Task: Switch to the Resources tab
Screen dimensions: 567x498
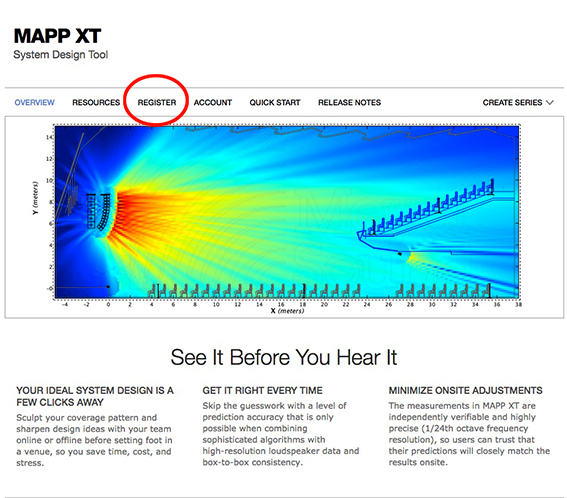Action: tap(96, 102)
